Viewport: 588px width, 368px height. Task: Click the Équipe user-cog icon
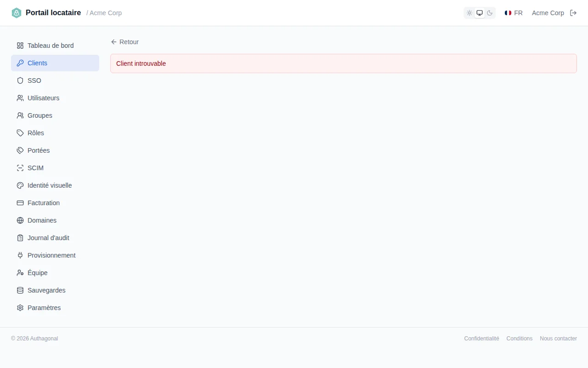20,273
